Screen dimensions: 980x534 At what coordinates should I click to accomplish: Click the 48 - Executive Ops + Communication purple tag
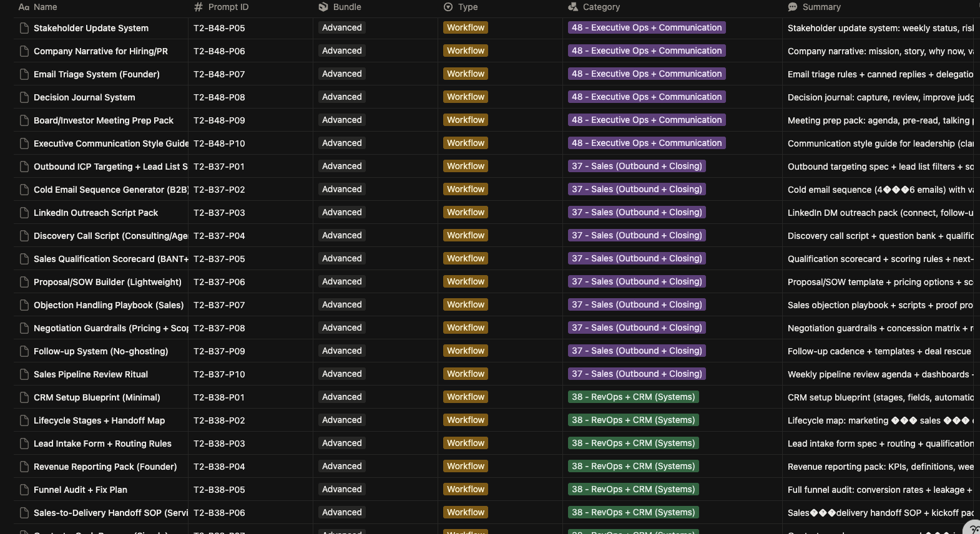click(646, 27)
